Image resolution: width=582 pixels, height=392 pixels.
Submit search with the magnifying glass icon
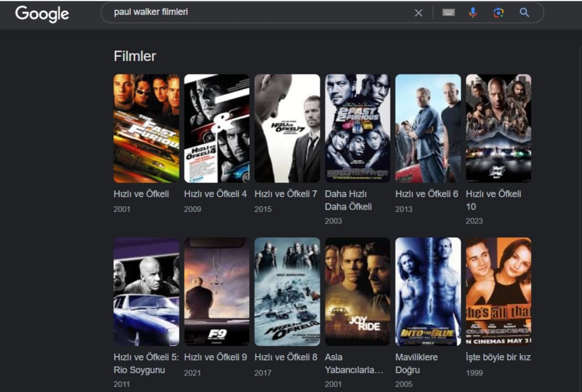point(524,12)
